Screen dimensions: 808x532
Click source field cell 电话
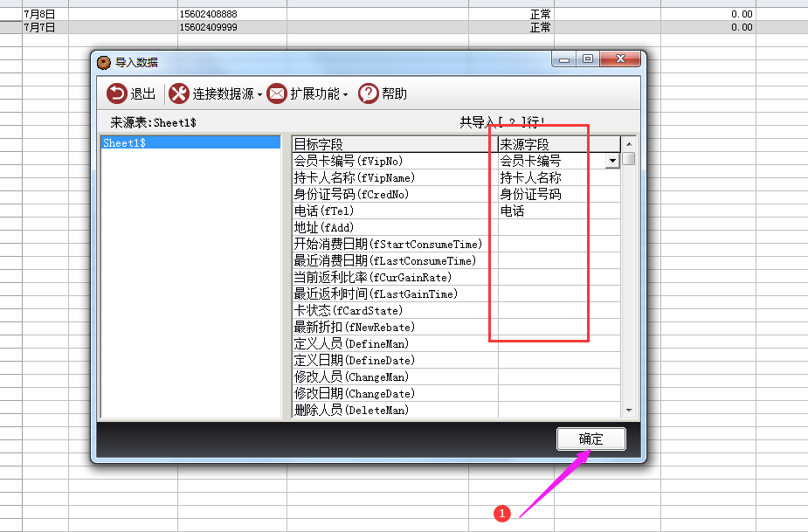[559, 211]
